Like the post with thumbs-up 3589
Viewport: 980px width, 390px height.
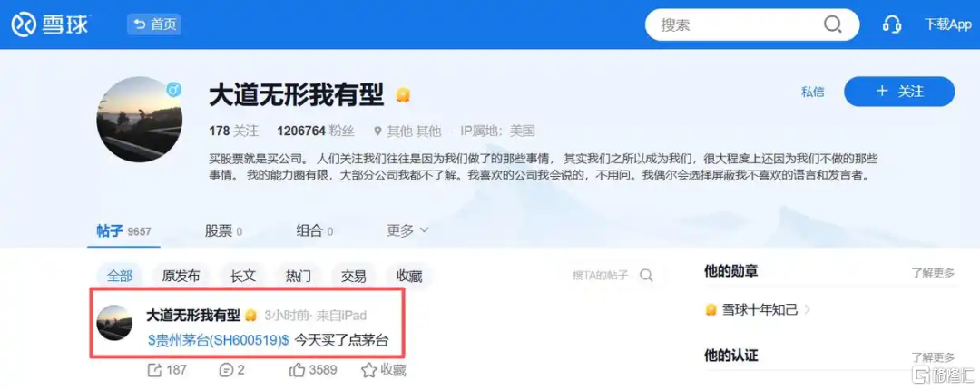click(x=296, y=370)
